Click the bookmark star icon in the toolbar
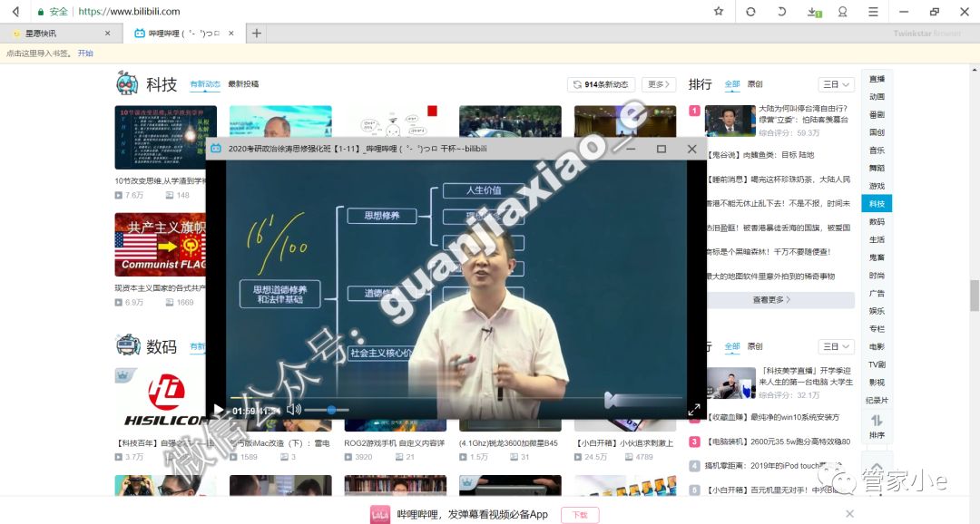This screenshot has width=980, height=524. [x=719, y=13]
